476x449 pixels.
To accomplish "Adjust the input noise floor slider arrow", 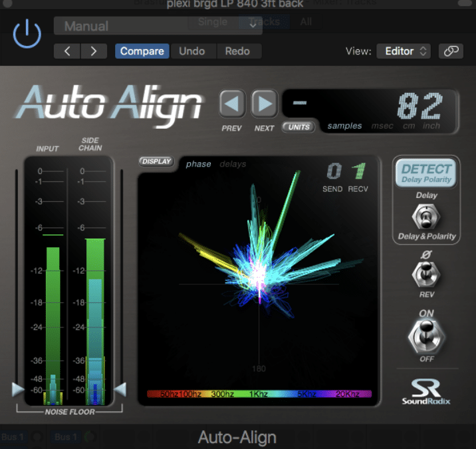I will pos(17,389).
